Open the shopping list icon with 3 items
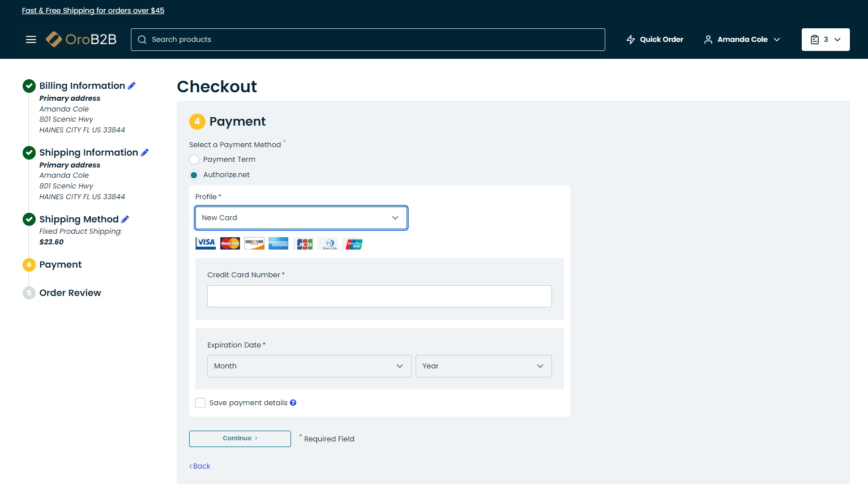 pyautogui.click(x=825, y=40)
